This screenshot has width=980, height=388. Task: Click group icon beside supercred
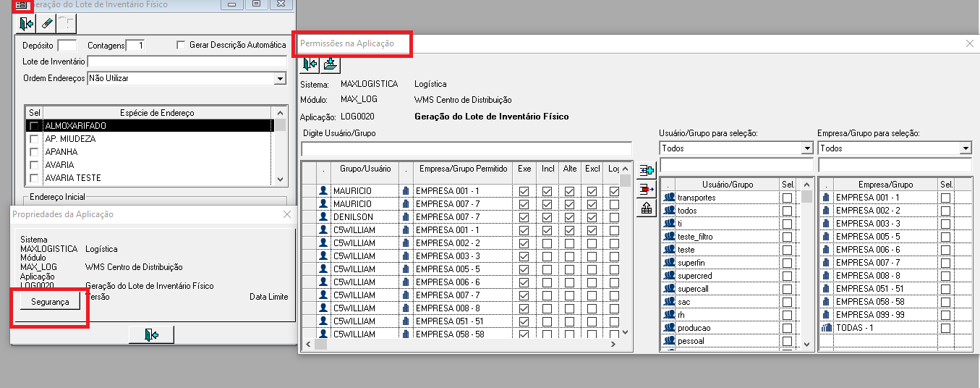[x=669, y=276]
